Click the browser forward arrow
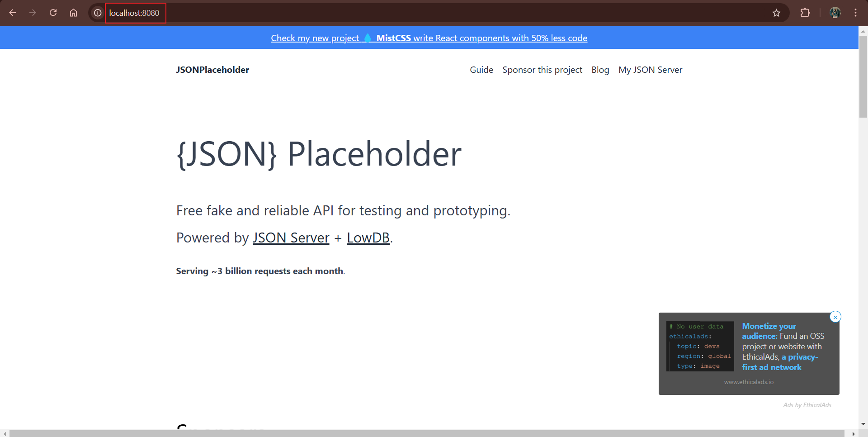Screen dimensions: 868x437 click(33, 13)
